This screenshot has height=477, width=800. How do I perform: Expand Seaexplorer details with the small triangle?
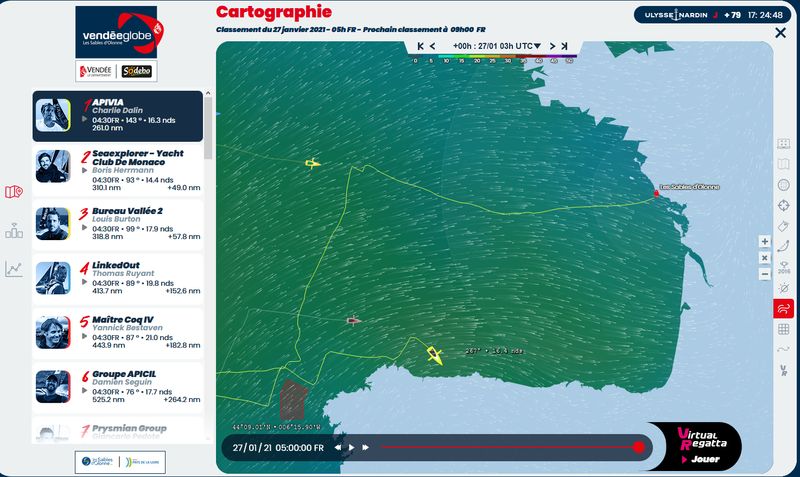click(85, 170)
